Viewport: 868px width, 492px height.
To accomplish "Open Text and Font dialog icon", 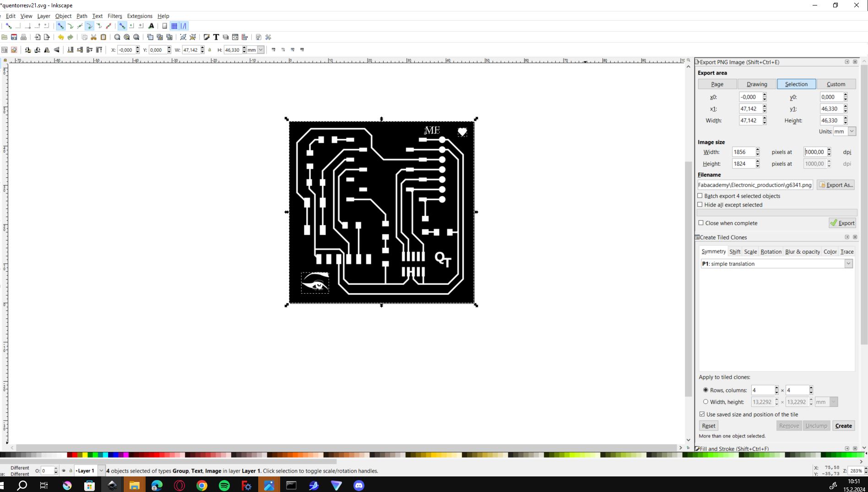I will coord(216,37).
